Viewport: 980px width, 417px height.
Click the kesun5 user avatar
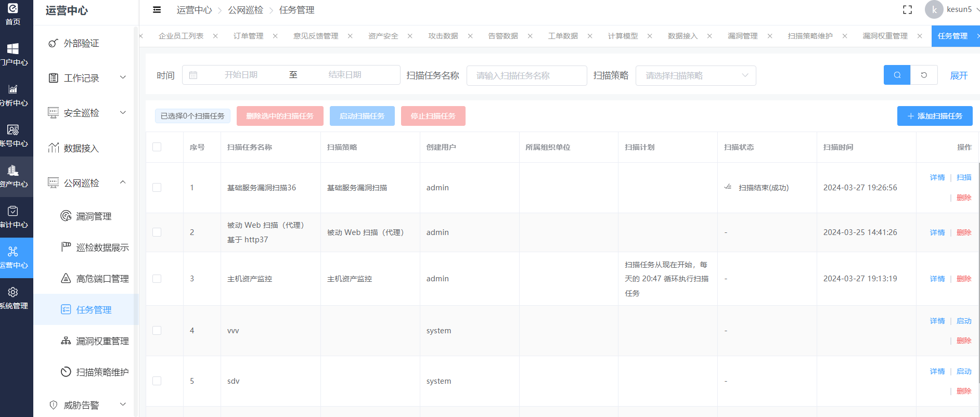pyautogui.click(x=934, y=9)
